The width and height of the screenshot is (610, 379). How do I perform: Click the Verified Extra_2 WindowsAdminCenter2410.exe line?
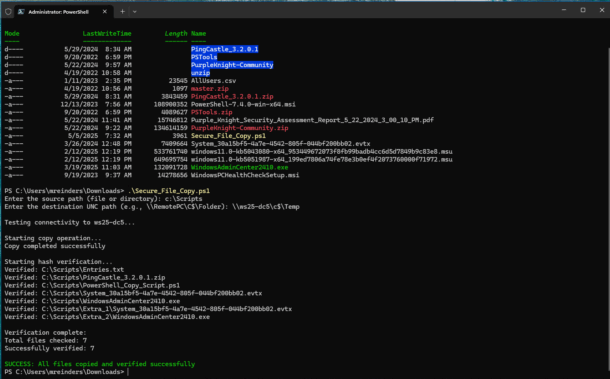[107, 317]
